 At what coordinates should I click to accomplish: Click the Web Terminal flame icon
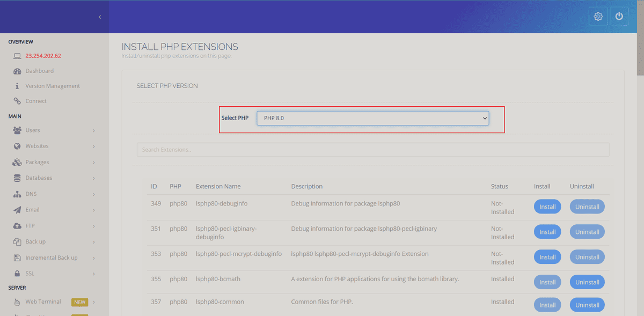click(x=17, y=302)
